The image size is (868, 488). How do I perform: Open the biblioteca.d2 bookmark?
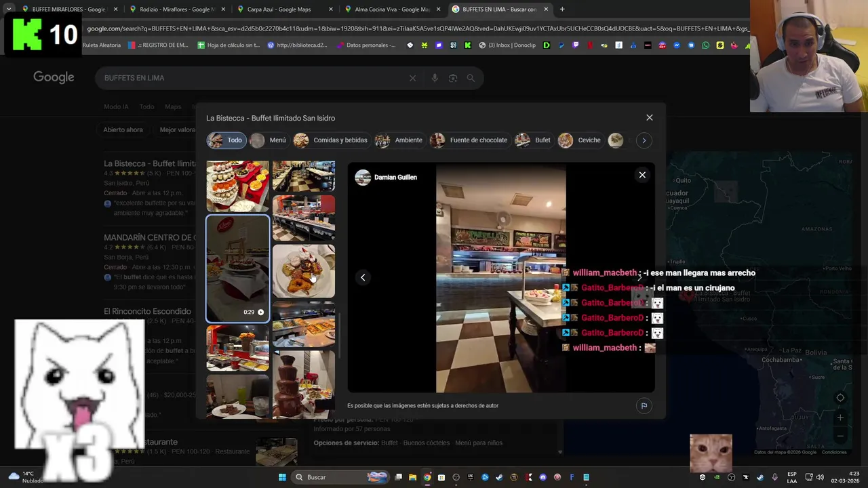click(x=297, y=45)
